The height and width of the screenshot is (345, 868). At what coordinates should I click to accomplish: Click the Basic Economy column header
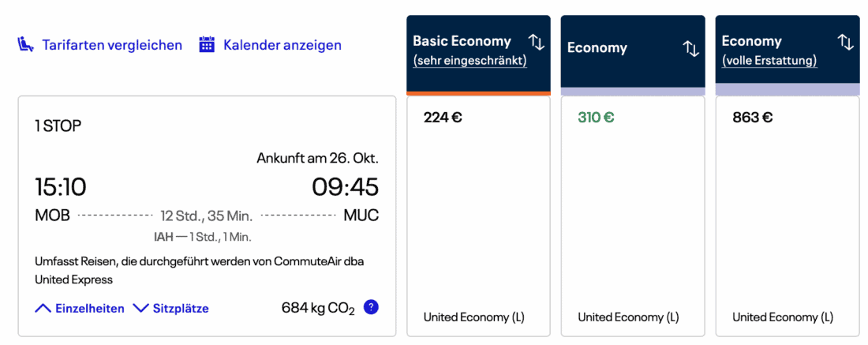pyautogui.click(x=462, y=41)
